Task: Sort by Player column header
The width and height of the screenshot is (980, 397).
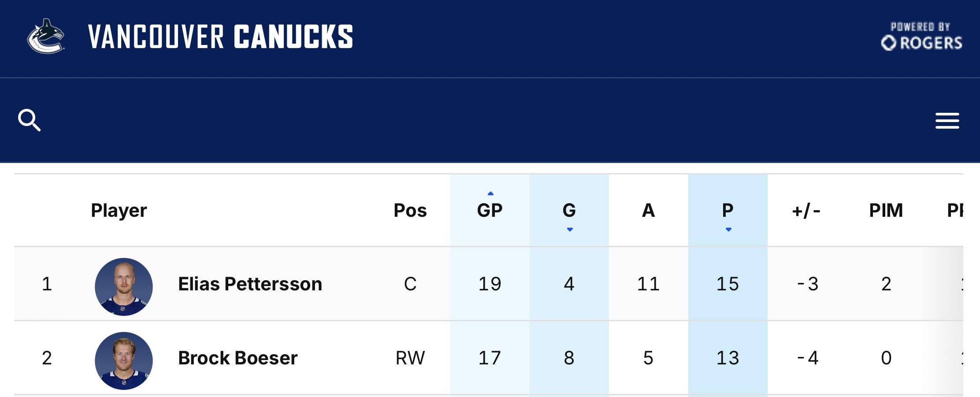Action: (x=119, y=210)
